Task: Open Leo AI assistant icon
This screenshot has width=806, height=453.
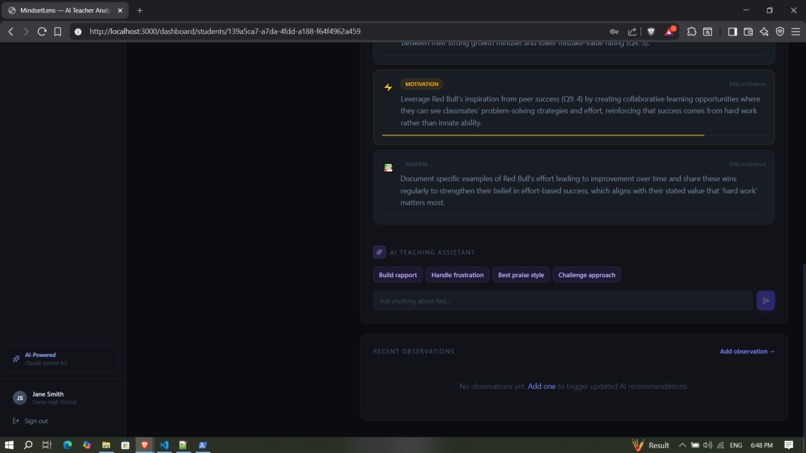Action: 764,31
